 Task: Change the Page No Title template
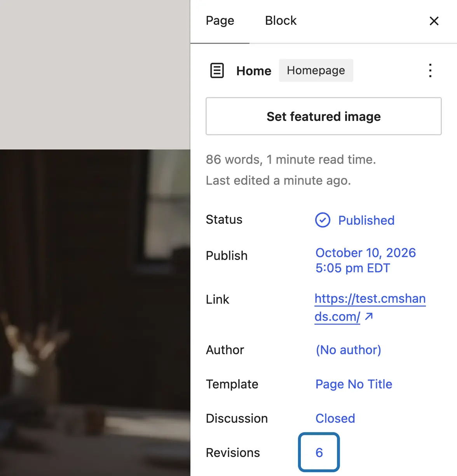354,384
